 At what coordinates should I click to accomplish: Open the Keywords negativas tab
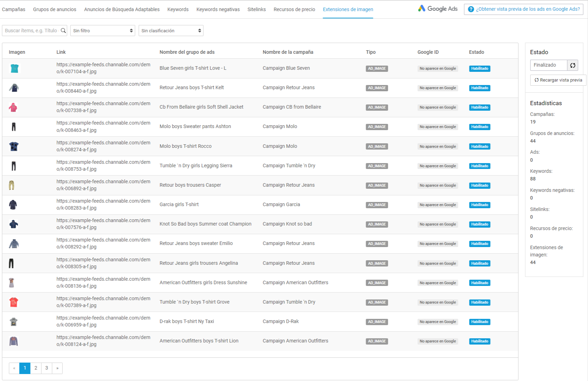(218, 9)
